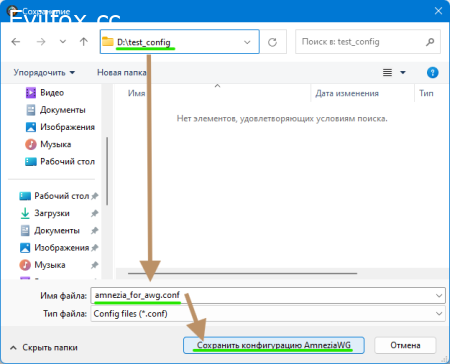
Task: Open help with the question icon
Action: (x=432, y=72)
